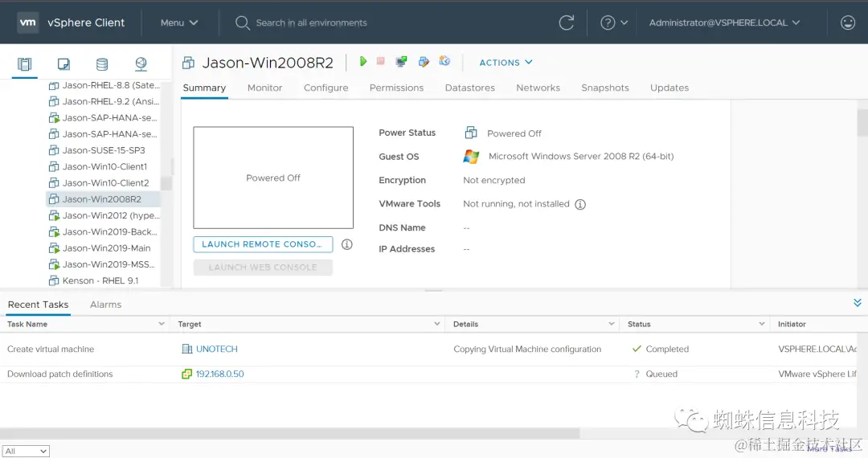Click the smiley feedback icon
The image size is (868, 458).
click(x=848, y=22)
